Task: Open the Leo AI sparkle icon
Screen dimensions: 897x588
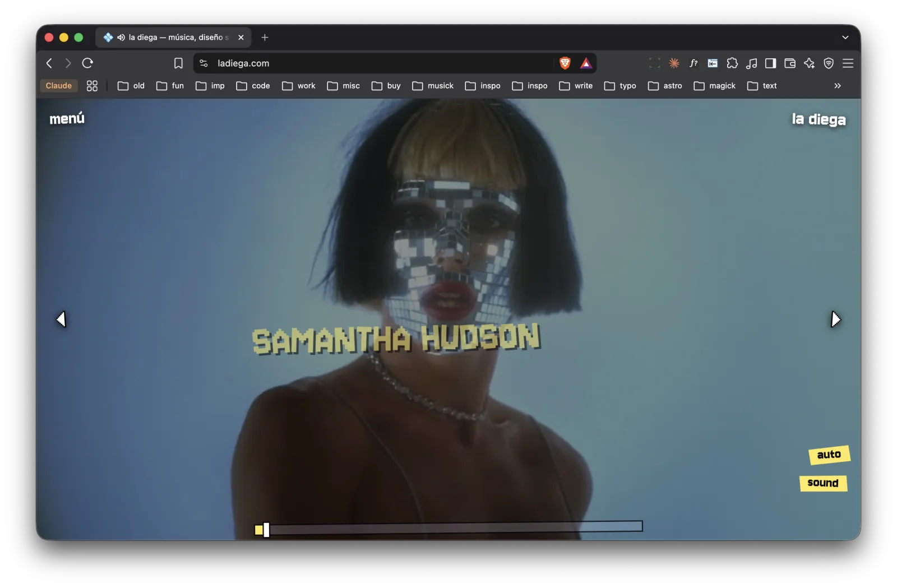Action: click(809, 63)
